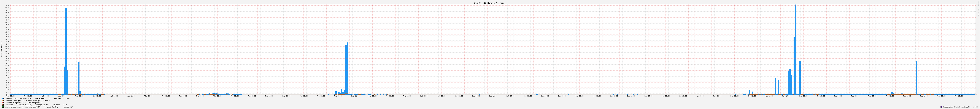
Task: Click the Wed 12:00 time axis label
Action: pyautogui.click(x=79, y=96)
